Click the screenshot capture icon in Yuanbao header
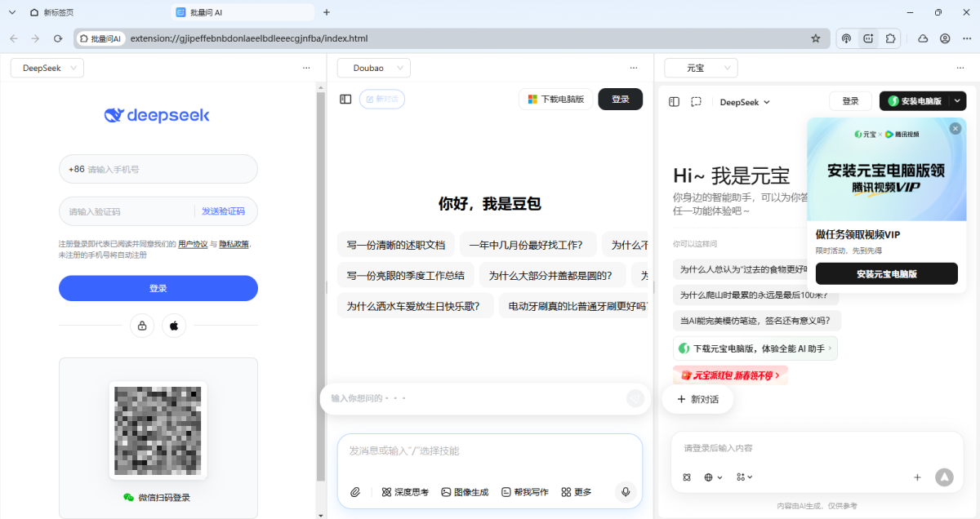The height and width of the screenshot is (519, 980). 697,101
